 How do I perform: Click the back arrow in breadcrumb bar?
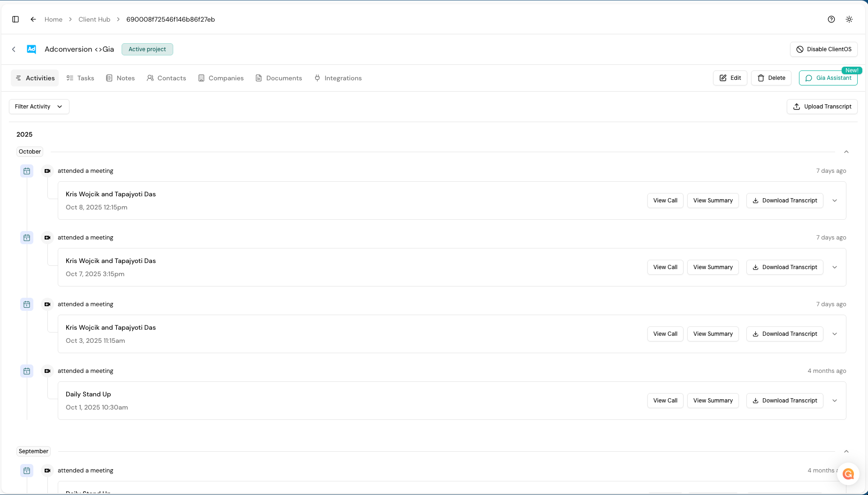pyautogui.click(x=33, y=19)
